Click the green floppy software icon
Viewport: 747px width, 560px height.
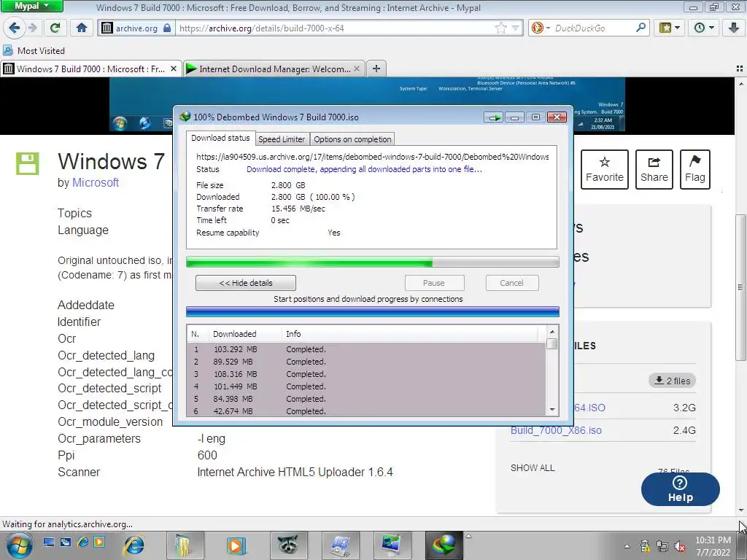27,163
